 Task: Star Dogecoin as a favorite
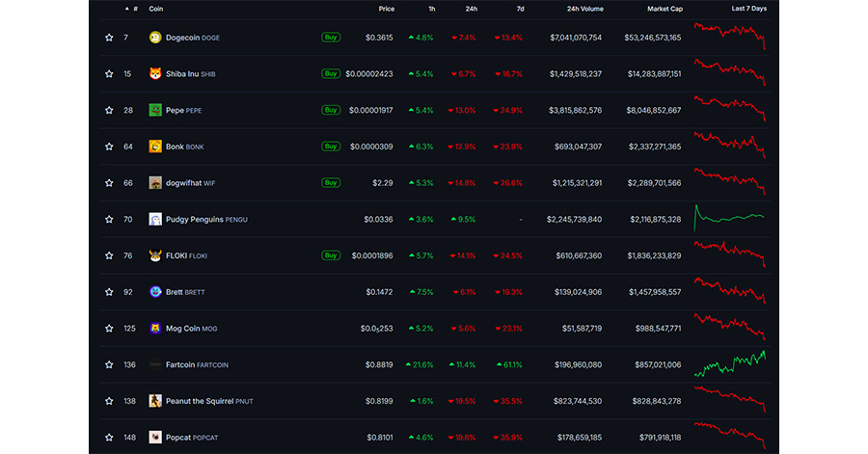109,38
